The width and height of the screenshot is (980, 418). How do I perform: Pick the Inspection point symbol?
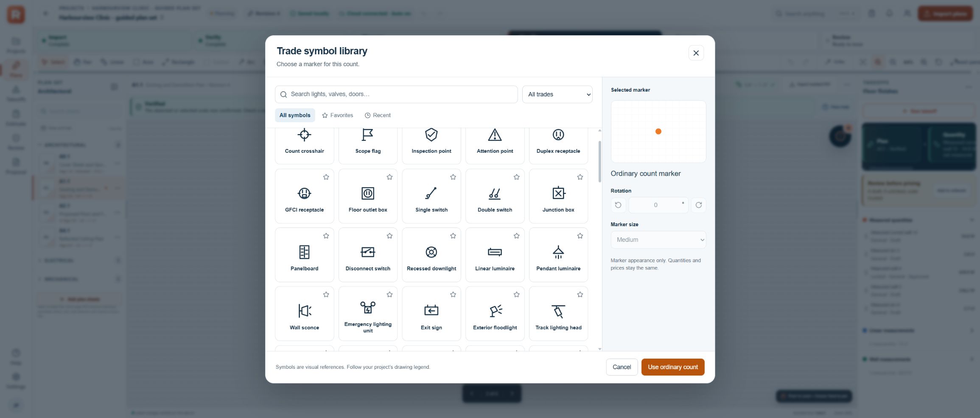[431, 145]
